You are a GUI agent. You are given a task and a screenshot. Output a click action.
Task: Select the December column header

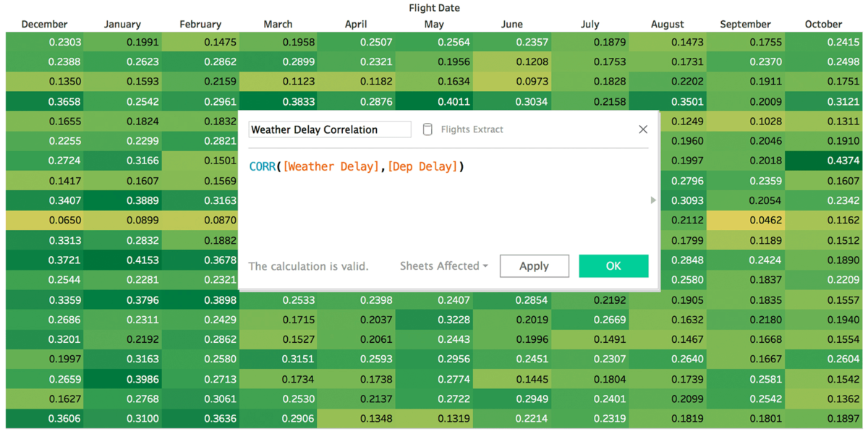click(x=44, y=24)
